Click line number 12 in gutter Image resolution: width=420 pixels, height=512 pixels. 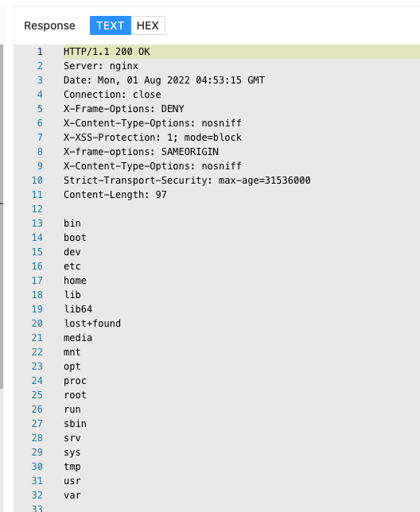[x=37, y=209]
